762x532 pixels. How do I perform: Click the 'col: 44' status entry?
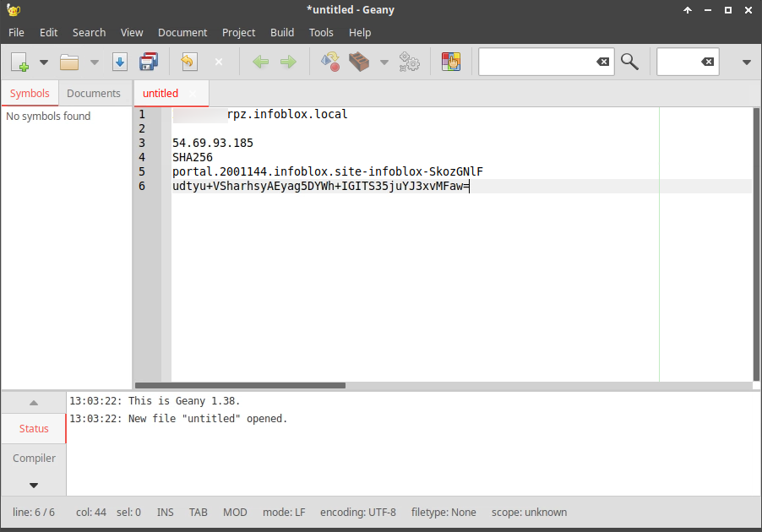tap(91, 512)
